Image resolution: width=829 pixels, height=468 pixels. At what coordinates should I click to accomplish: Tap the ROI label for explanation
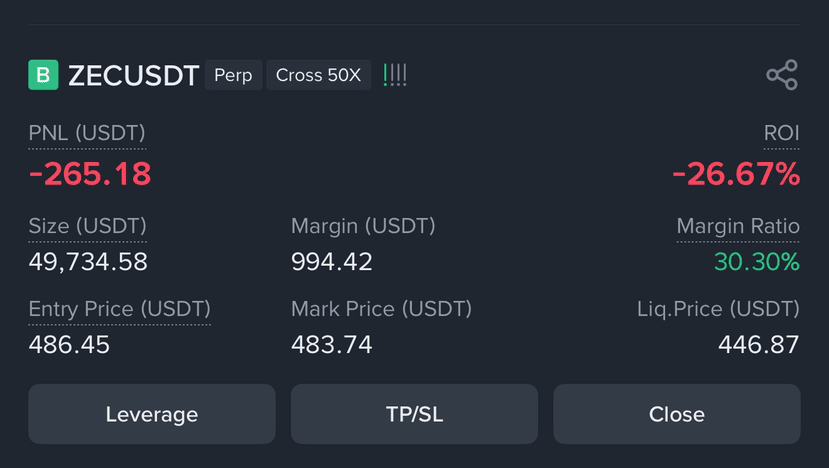tap(781, 133)
